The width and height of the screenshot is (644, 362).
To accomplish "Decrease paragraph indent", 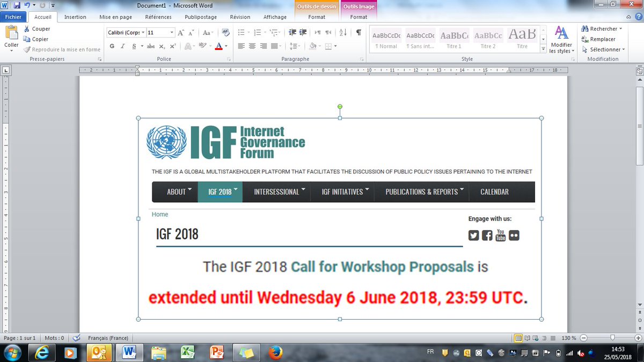I will pyautogui.click(x=292, y=32).
